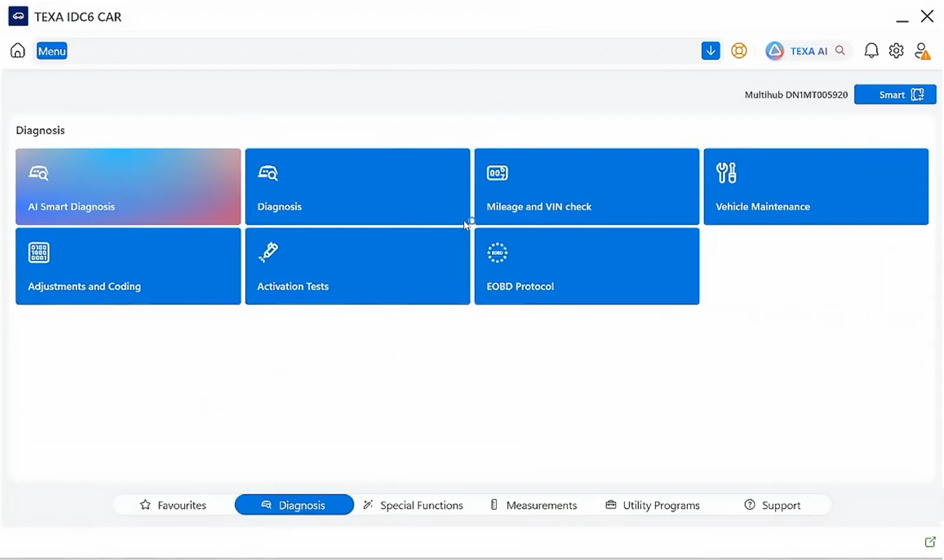Select the Diagnosis bottom tab
This screenshot has height=560, width=944.
(294, 505)
